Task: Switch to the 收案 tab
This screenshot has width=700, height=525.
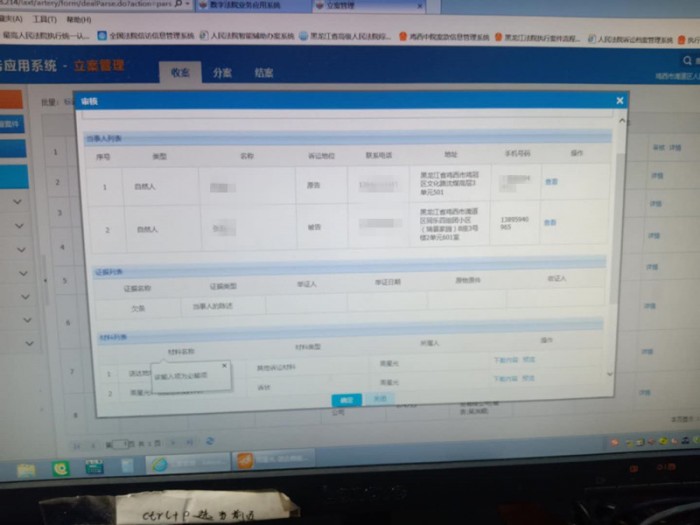Action: 180,72
